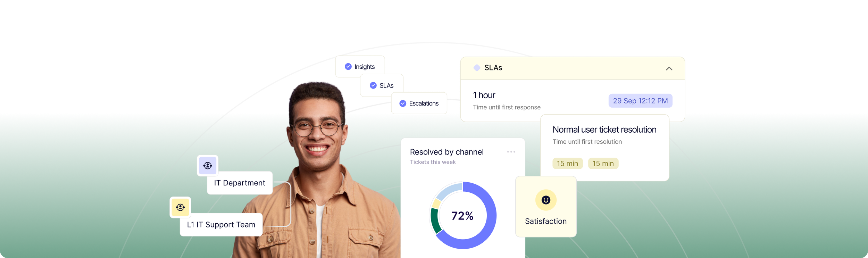Click the Tickets this week subtitle
This screenshot has width=868, height=258.
coord(433,162)
